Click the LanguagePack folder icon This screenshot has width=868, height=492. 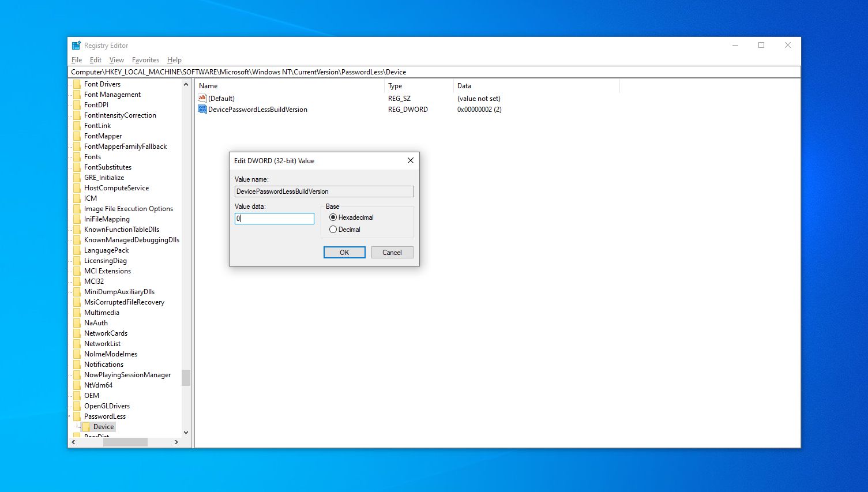tap(77, 250)
